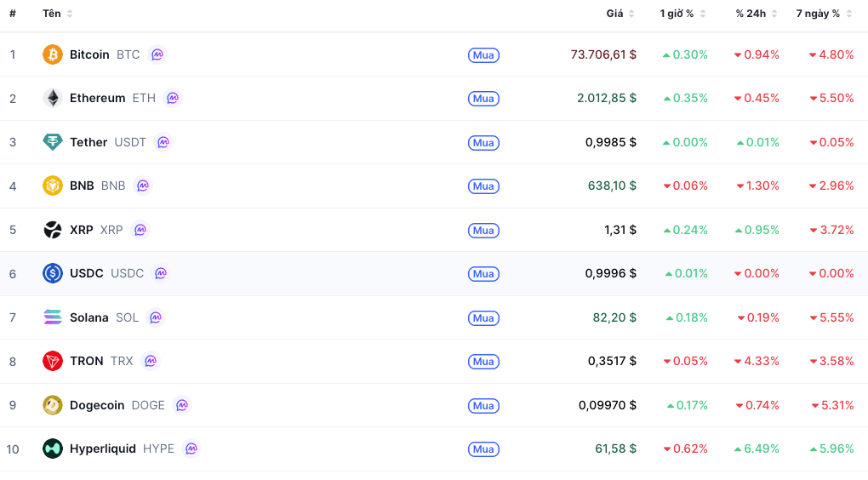Screen dimensions: 868x480
Task: Open the purple chat icon in BNB row
Action: [143, 186]
